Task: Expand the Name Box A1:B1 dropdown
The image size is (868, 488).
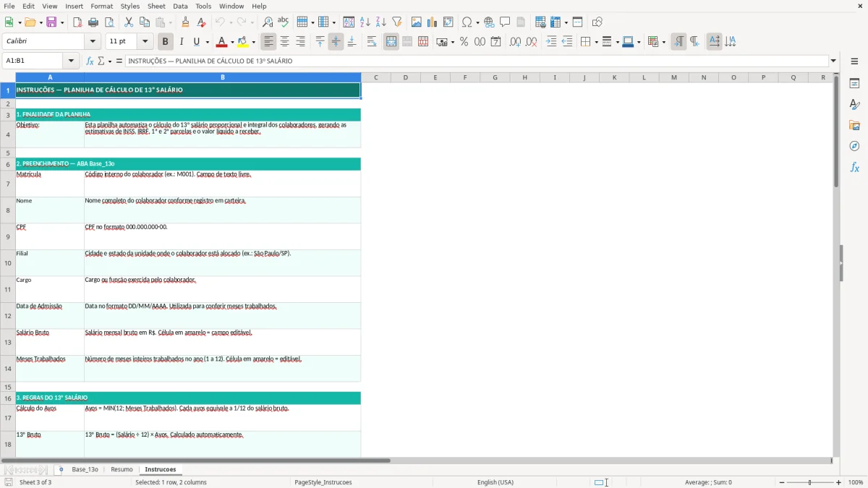Action: pos(71,61)
